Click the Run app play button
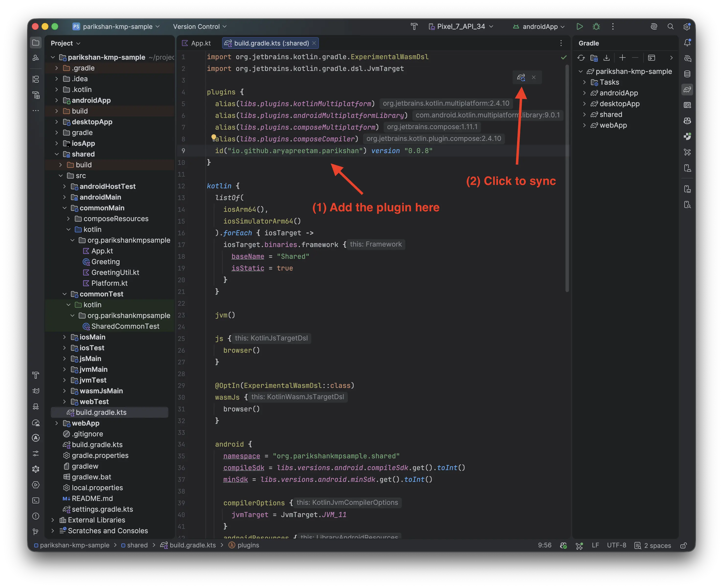 pos(579,26)
